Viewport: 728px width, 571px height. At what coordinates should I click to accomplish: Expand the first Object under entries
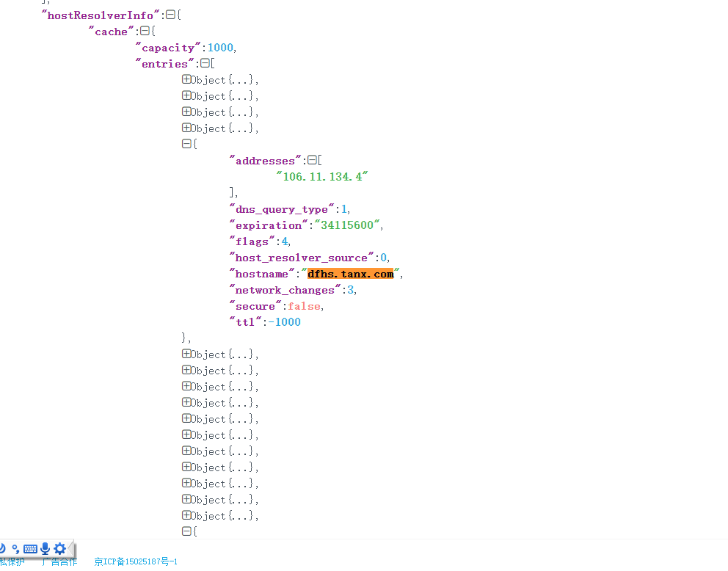(186, 79)
